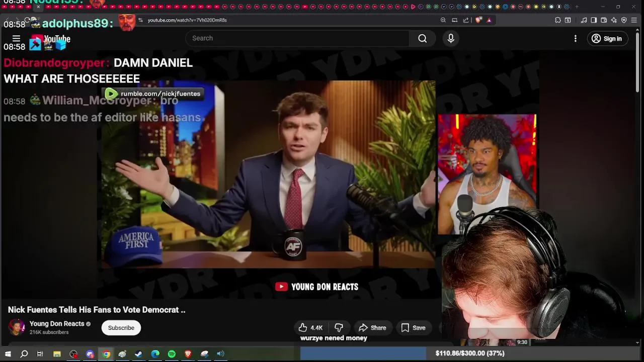Viewport: 644px width, 362px height.
Task: Open the Brave Wallet icon
Action: tap(604, 20)
